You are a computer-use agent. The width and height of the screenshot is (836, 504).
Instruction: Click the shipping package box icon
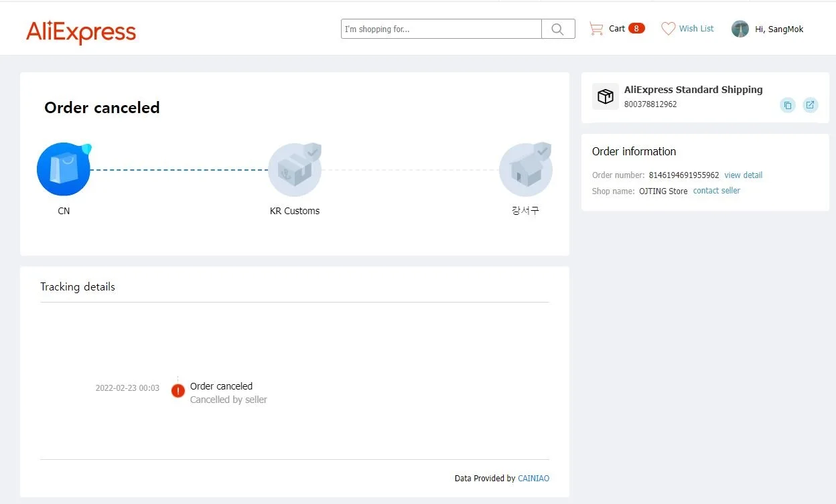coord(606,96)
